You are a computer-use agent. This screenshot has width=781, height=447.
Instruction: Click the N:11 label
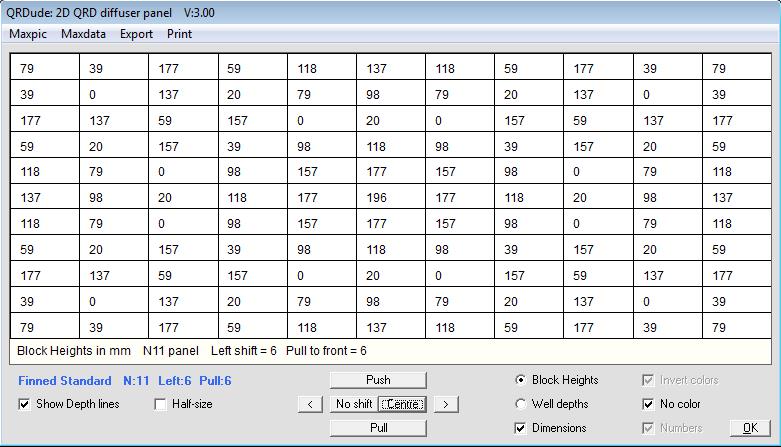coord(136,381)
